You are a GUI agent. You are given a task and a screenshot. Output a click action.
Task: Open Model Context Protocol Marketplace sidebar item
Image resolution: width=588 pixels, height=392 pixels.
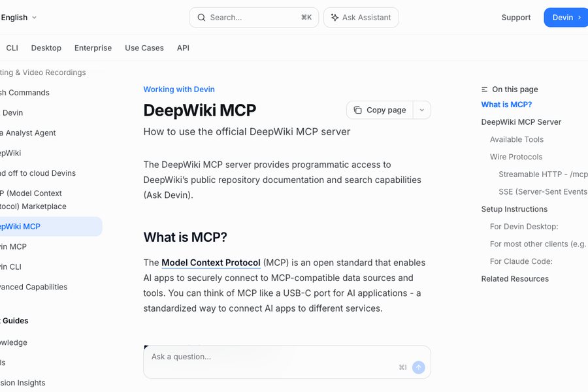tap(33, 200)
